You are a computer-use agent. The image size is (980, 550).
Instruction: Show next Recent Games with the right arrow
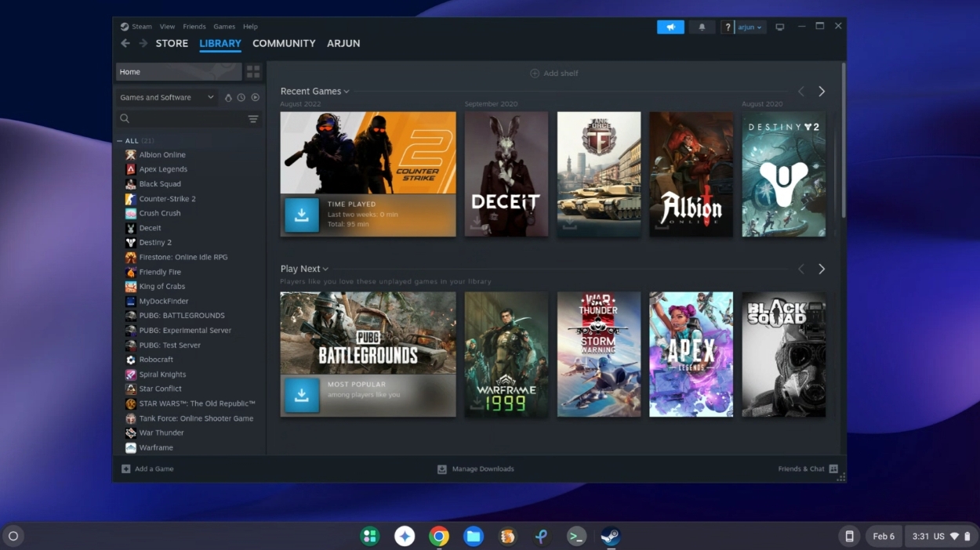click(x=822, y=92)
